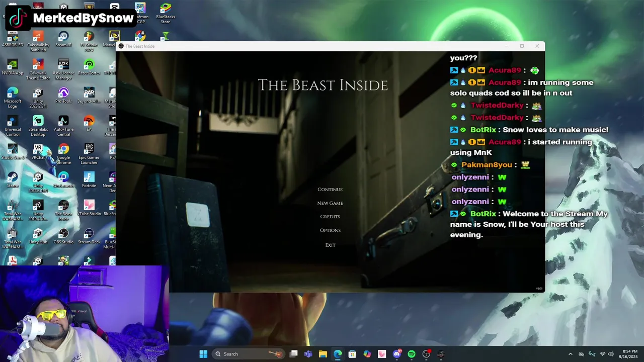The width and height of the screenshot is (644, 362).
Task: Open Stream Deck desktop shortcut
Action: (89, 237)
